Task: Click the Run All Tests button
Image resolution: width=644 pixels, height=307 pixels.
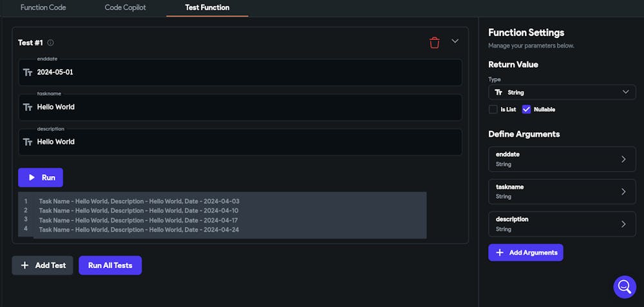Action: coord(110,266)
